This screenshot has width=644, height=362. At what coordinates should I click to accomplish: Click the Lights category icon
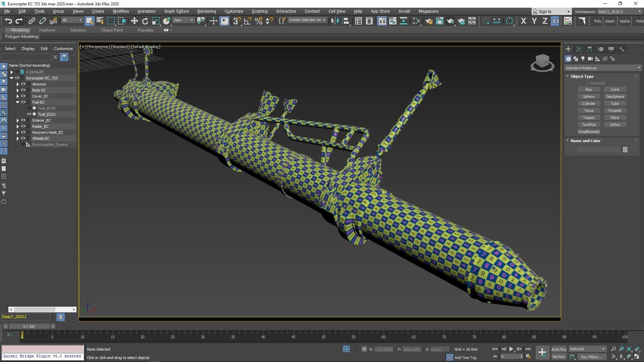(583, 59)
